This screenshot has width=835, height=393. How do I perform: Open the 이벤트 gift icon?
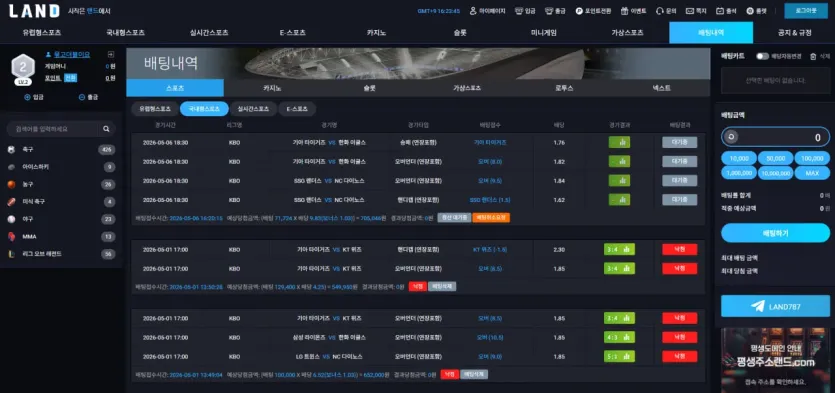click(x=624, y=11)
